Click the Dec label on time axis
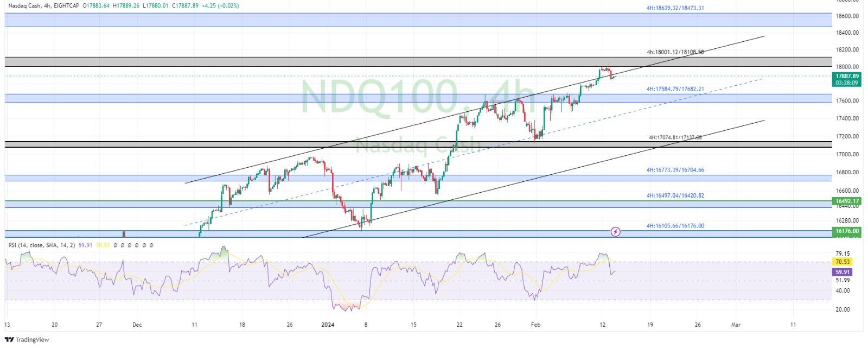Viewport: 868px width, 348px height. pos(137,325)
